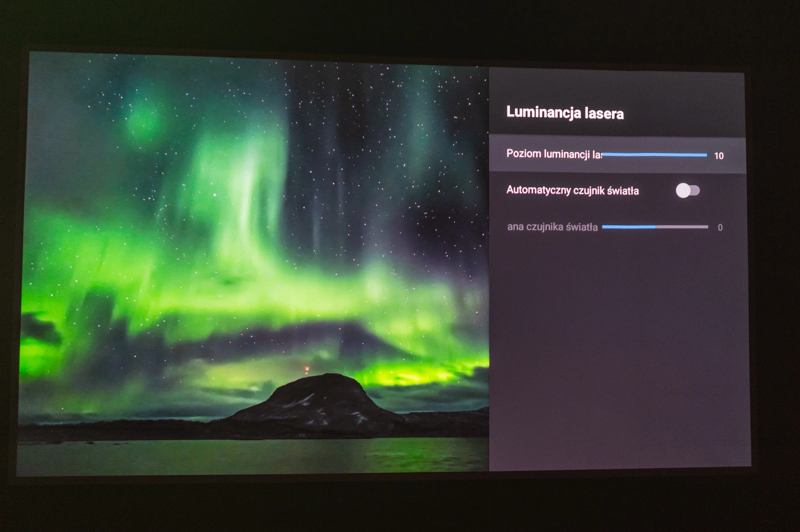Toggle Automatyczny czujnik światła switch
This screenshot has height=532, width=800.
pyautogui.click(x=688, y=190)
